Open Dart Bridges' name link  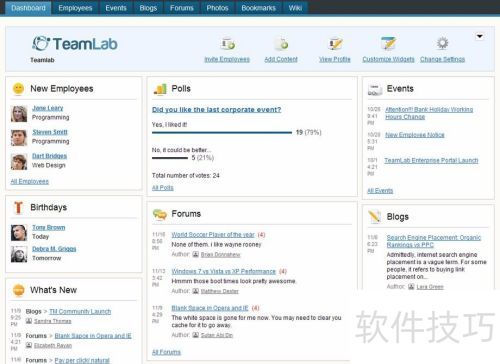click(49, 156)
